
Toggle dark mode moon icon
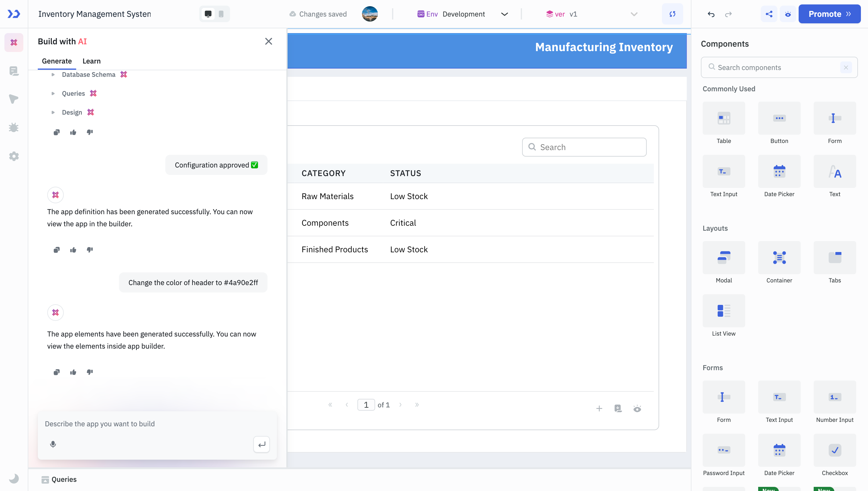tap(14, 478)
